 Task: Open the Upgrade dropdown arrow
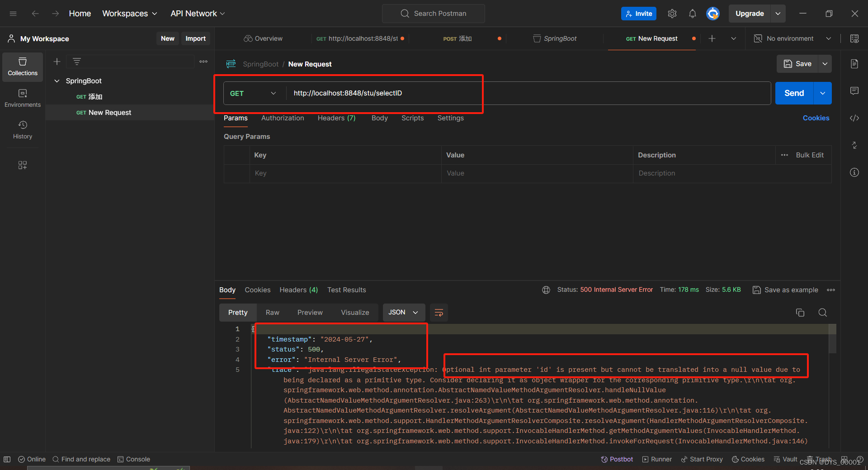tap(778, 14)
